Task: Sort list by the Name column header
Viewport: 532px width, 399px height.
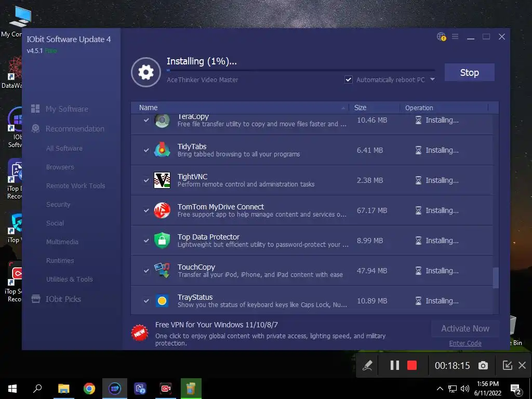Action: [240, 108]
